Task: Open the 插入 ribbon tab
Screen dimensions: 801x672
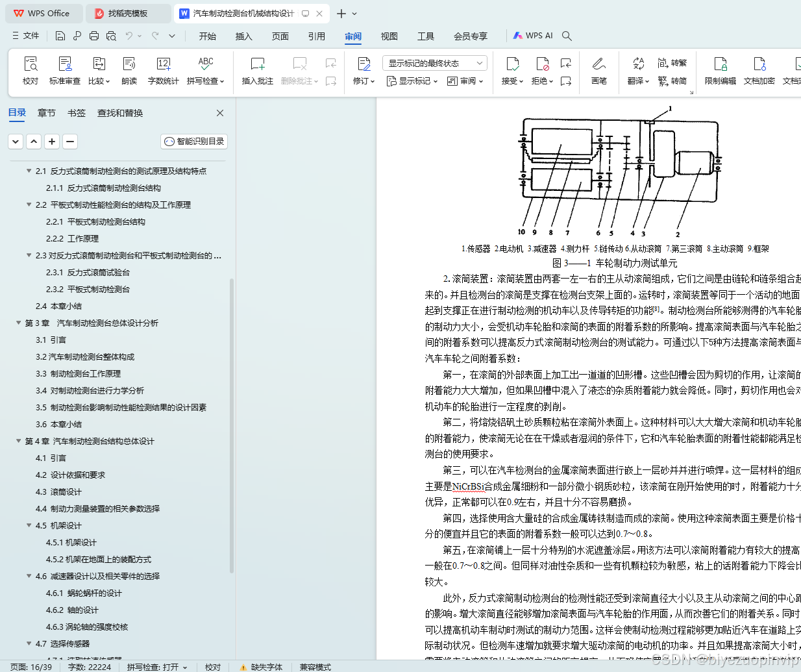Action: 244,36
